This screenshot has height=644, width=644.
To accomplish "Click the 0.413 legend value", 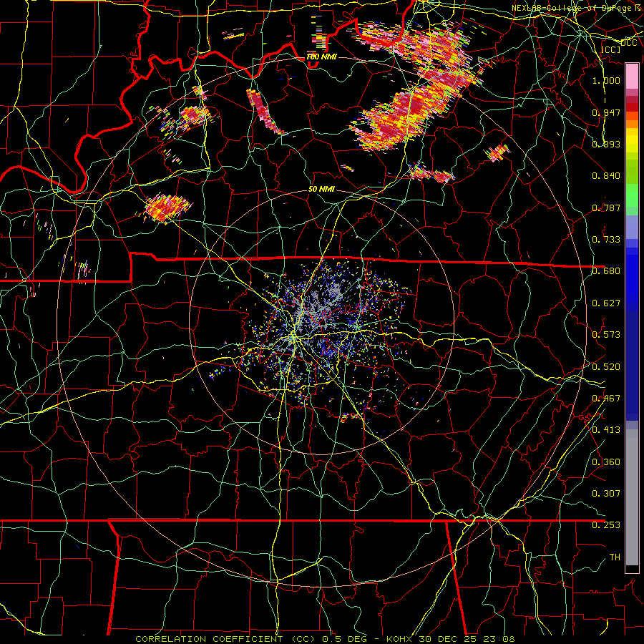I will point(606,429).
